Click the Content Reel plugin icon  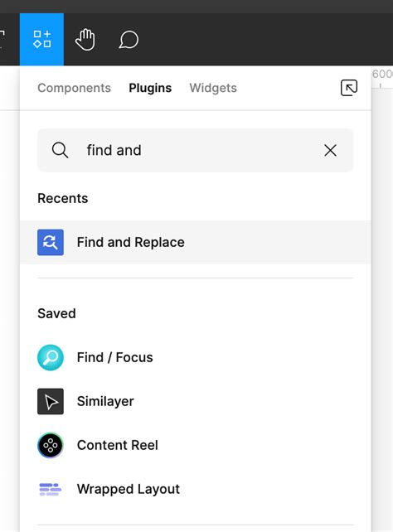51,445
